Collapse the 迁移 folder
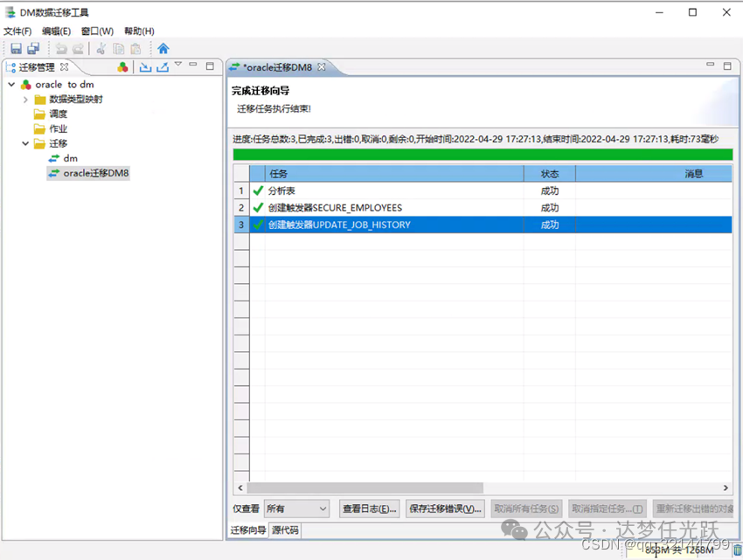 [25, 143]
